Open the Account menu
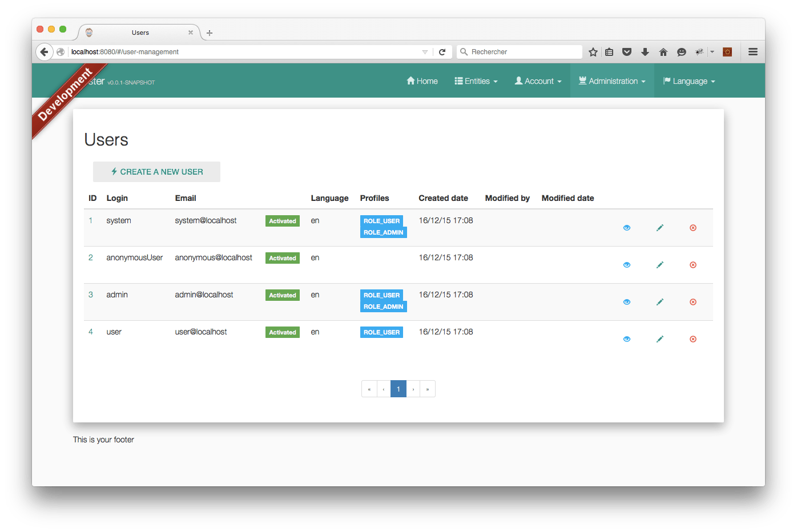 coord(537,80)
